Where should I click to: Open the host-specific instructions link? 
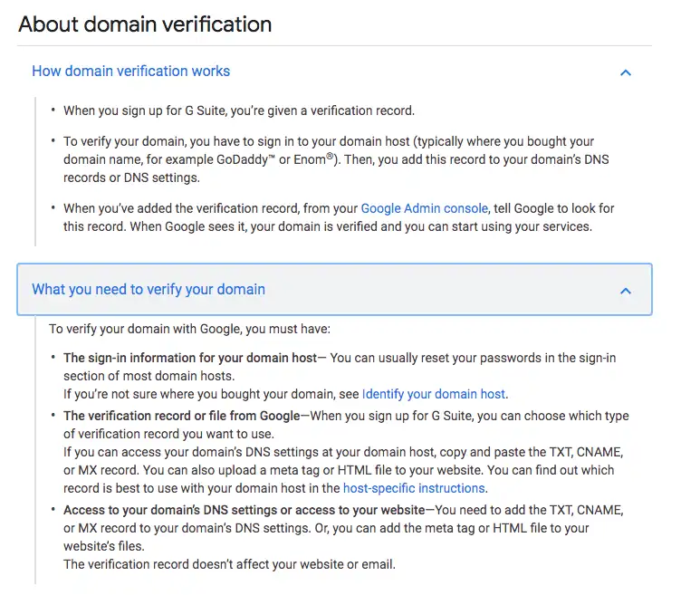tap(414, 488)
